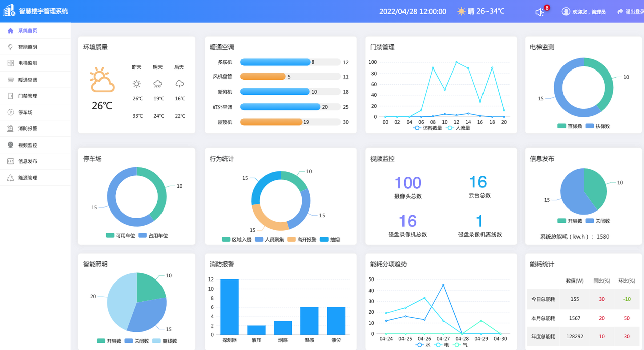Click the large sun and cloud weather icon
The image size is (644, 350).
tap(102, 81)
